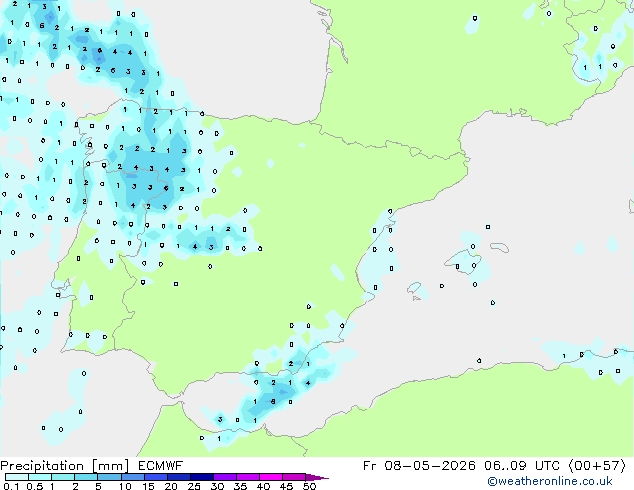
Task: Pick the 40–45 mm magenta legend swatch
Action: pyautogui.click(x=271, y=477)
